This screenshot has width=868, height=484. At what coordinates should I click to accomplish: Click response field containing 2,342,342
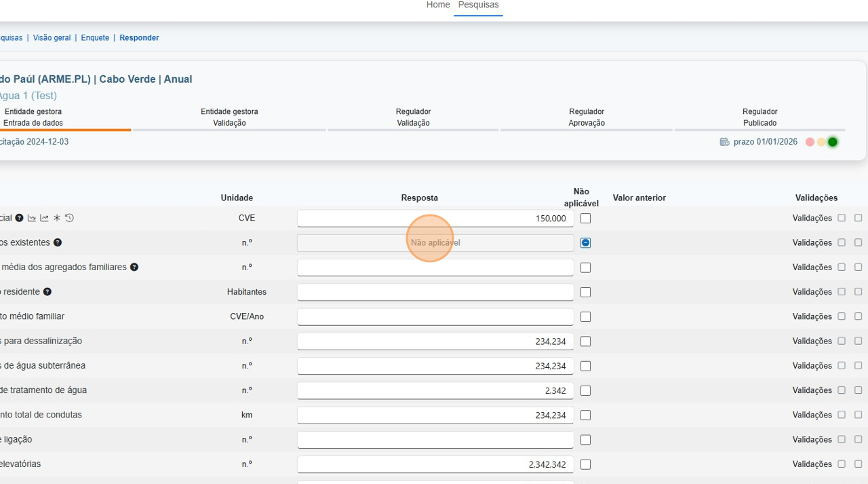(x=435, y=464)
